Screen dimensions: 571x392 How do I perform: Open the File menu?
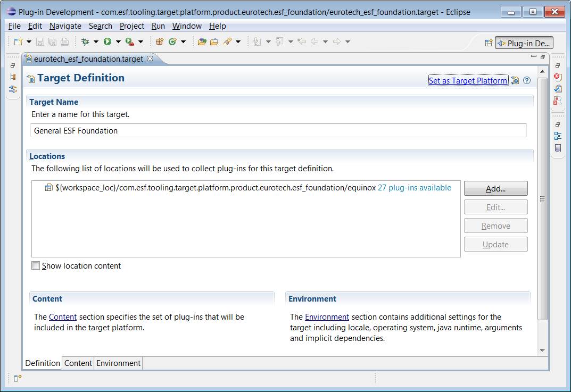pyautogui.click(x=14, y=26)
